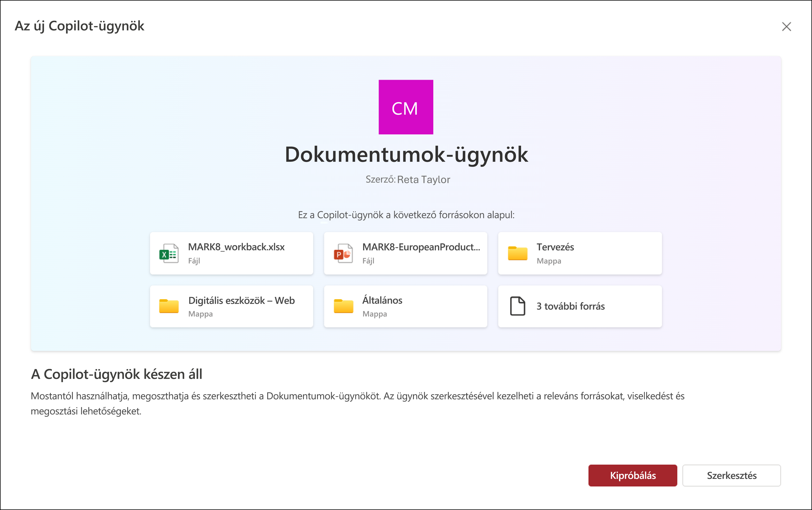Select the magenta CM agent avatar
This screenshot has height=510, width=812.
406,107
